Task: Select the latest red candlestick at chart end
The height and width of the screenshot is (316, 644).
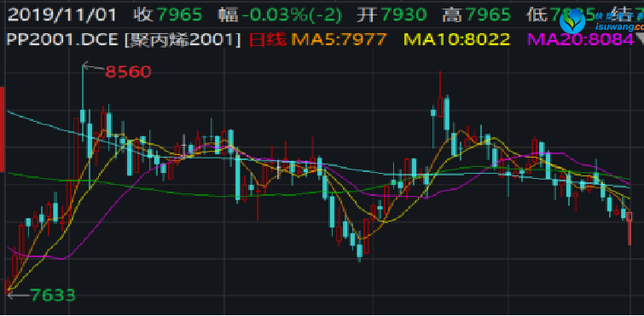Action: [x=629, y=228]
